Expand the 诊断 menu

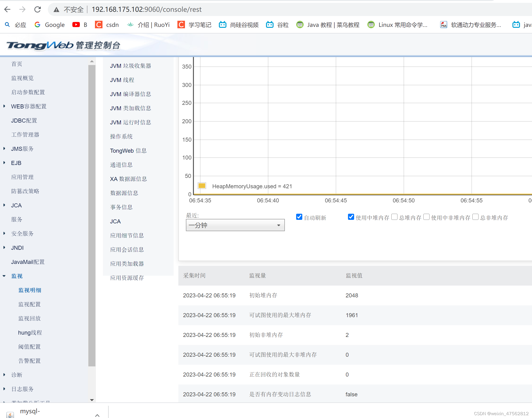coord(4,375)
